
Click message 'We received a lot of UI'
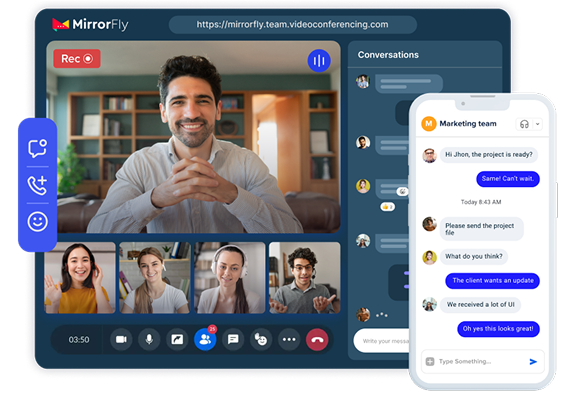(x=480, y=305)
